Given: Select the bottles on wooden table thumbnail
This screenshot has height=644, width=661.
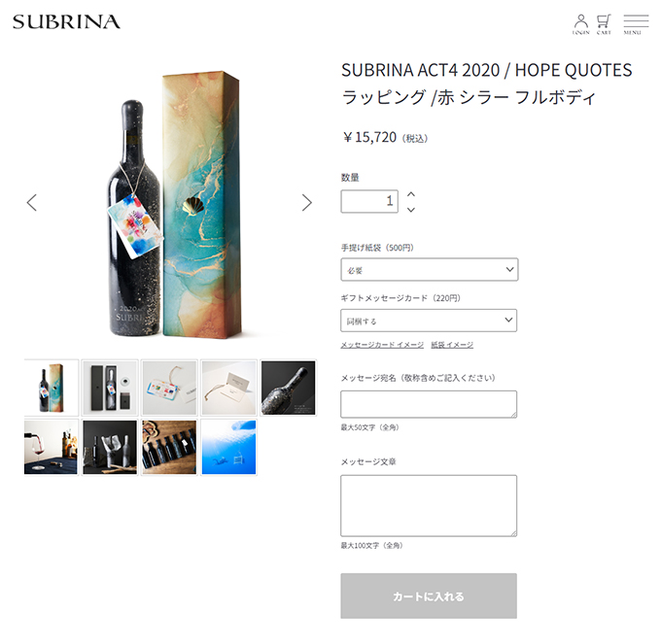Looking at the screenshot, I should (x=169, y=448).
